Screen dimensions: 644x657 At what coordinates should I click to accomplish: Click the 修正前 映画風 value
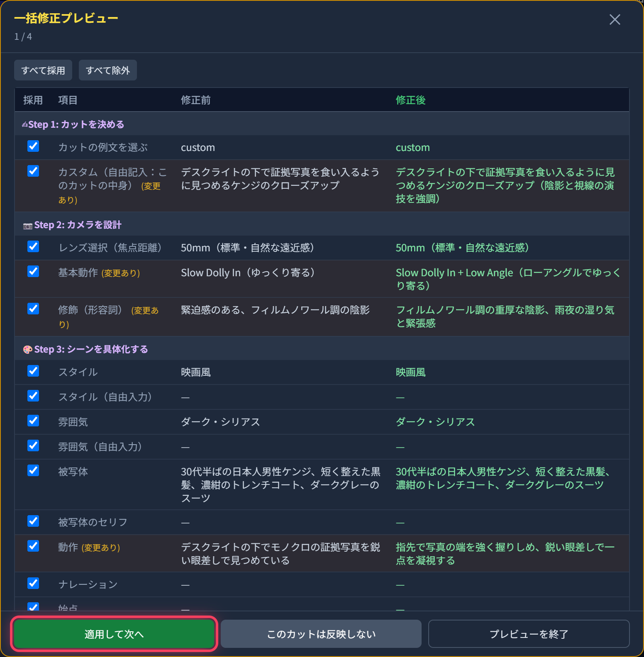[x=196, y=372]
